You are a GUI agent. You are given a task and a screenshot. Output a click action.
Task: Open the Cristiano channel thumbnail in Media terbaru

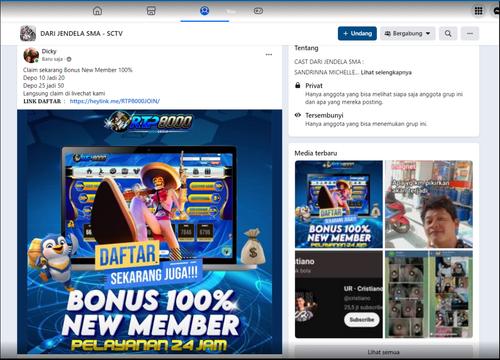[339, 295]
